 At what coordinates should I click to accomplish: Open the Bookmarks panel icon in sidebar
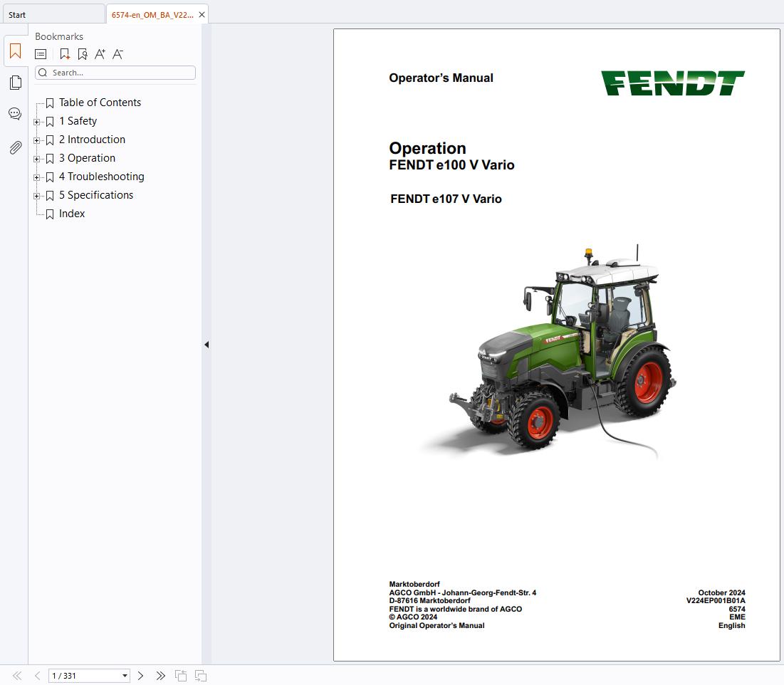[x=16, y=51]
